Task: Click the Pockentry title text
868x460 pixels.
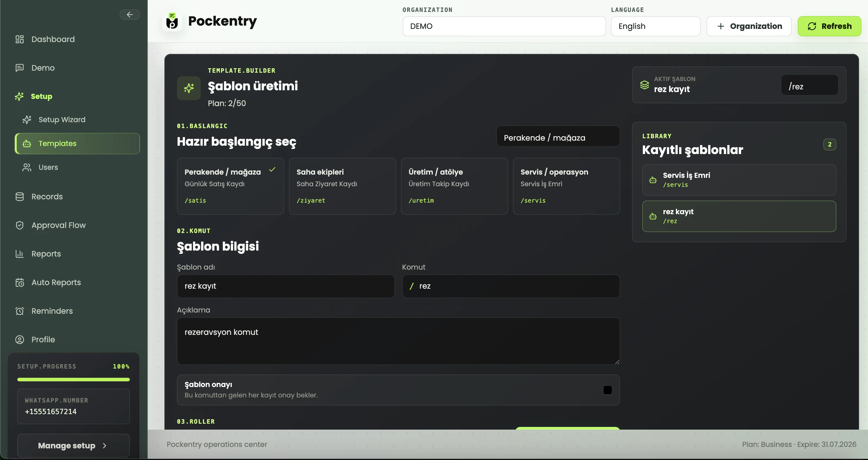Action: click(223, 21)
